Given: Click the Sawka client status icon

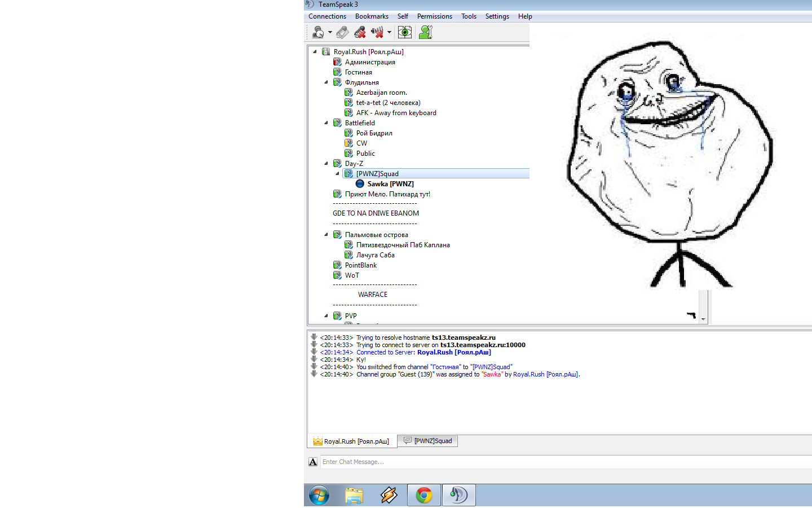Looking at the screenshot, I should click(360, 183).
